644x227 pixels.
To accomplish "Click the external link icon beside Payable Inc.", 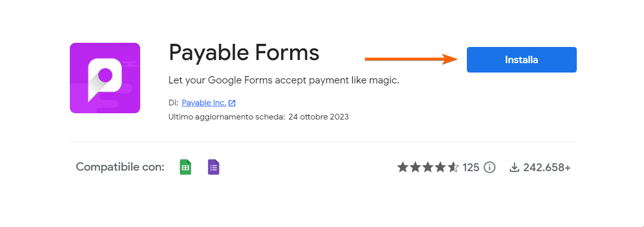I will pos(232,103).
